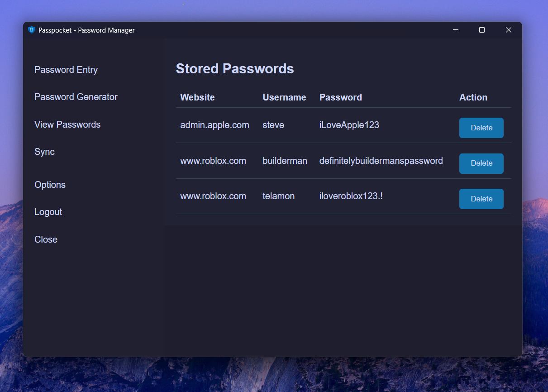Delete the builderman roblox entry
This screenshot has height=392, width=548.
(481, 163)
